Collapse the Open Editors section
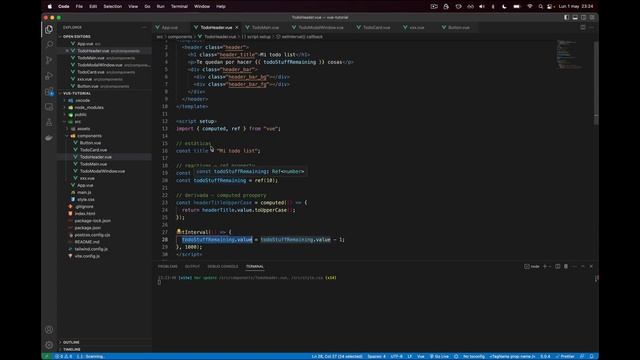 click(77, 36)
